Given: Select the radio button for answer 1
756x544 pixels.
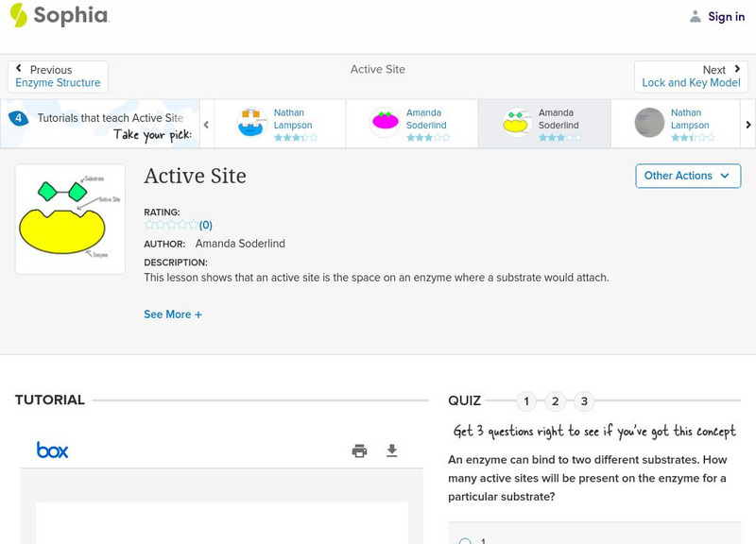Looking at the screenshot, I should [x=465, y=541].
